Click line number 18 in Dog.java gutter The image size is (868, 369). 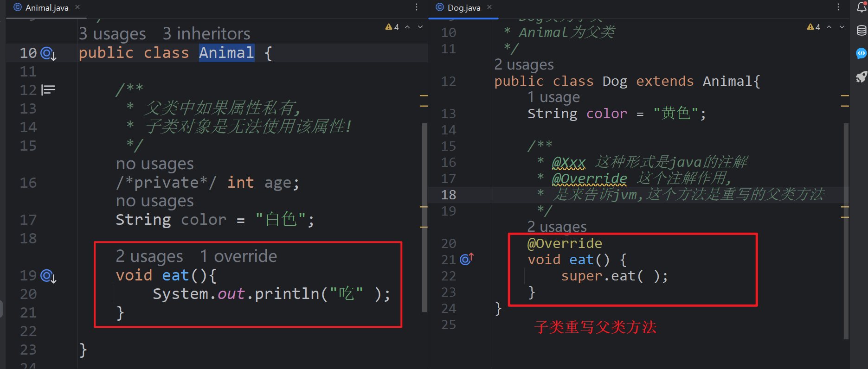(x=449, y=195)
